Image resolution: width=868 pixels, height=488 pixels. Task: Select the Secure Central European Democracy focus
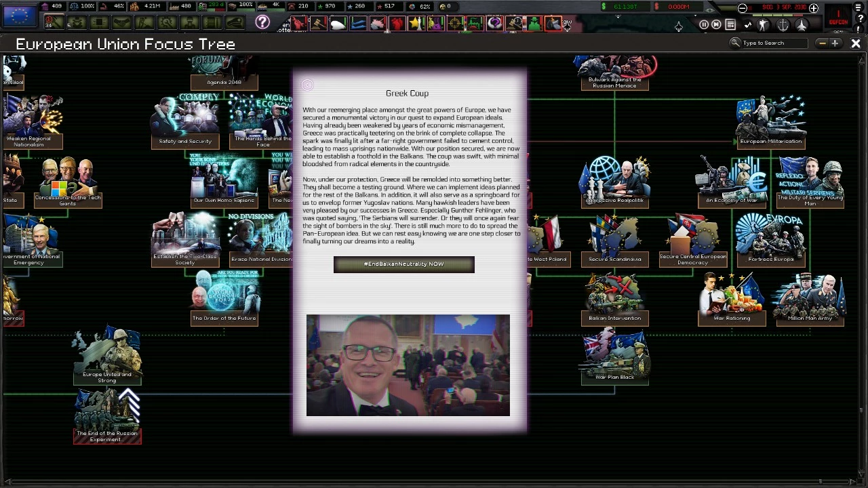(x=692, y=239)
